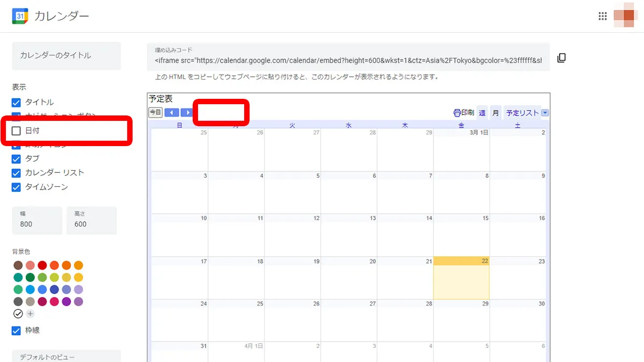The width and height of the screenshot is (644, 362).
Task: Disable the 枠線 border checkbox
Action: (16, 330)
